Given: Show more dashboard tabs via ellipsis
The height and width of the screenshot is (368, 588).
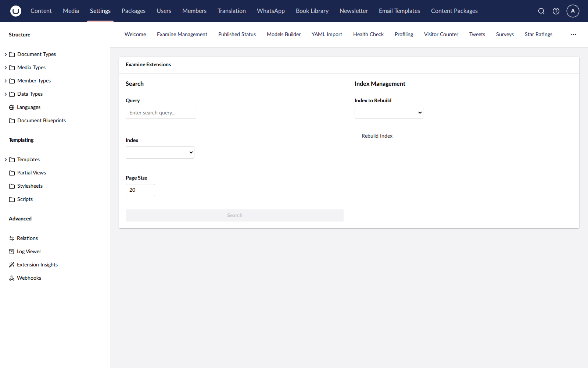Looking at the screenshot, I should coord(574,35).
